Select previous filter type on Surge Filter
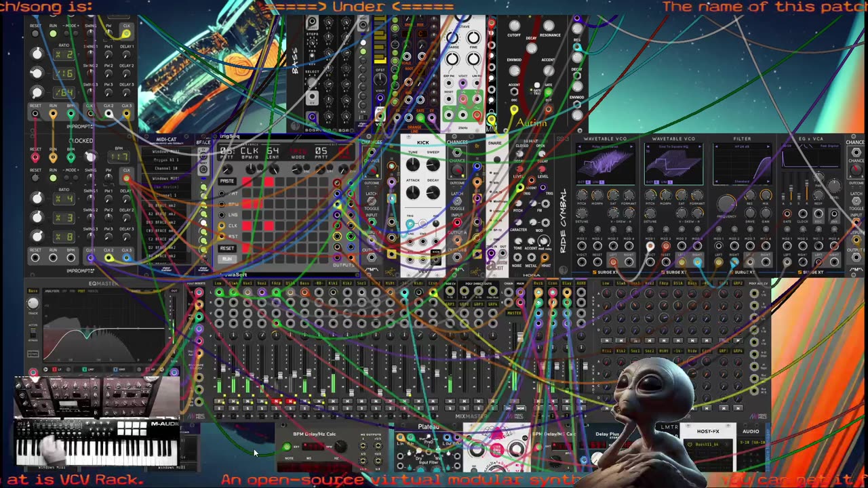 [715, 146]
